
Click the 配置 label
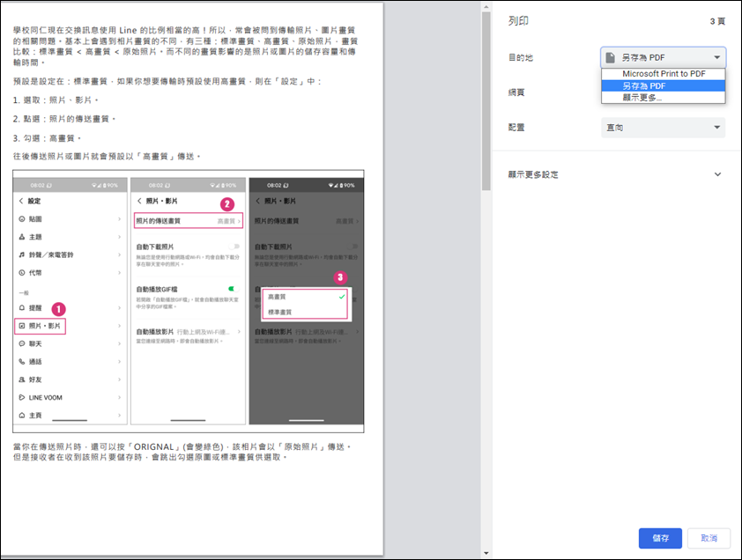(x=516, y=127)
